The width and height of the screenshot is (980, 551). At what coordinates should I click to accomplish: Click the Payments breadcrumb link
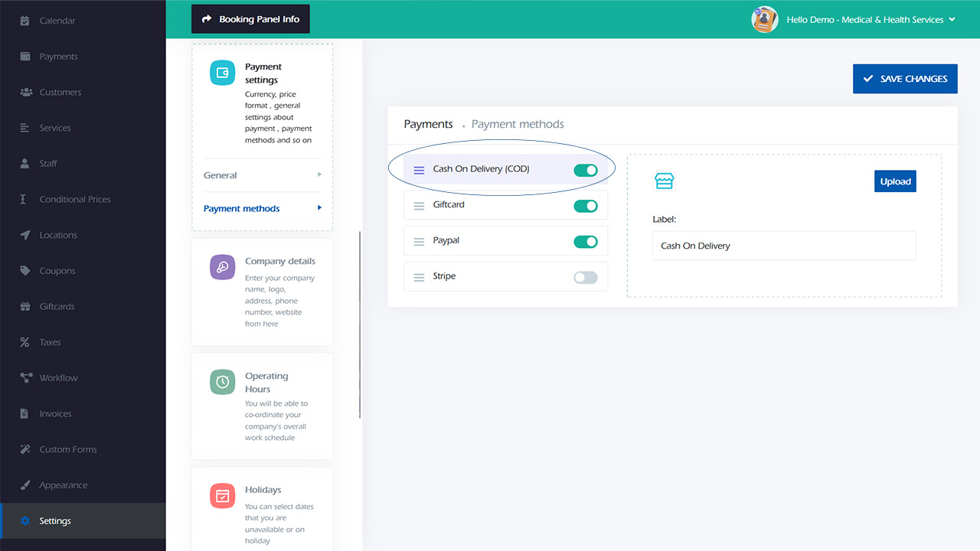coord(428,124)
